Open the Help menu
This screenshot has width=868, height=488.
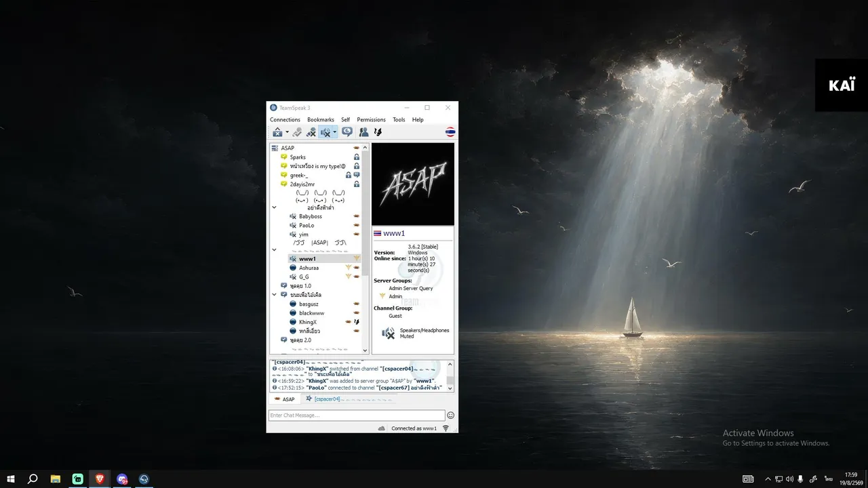tap(418, 120)
